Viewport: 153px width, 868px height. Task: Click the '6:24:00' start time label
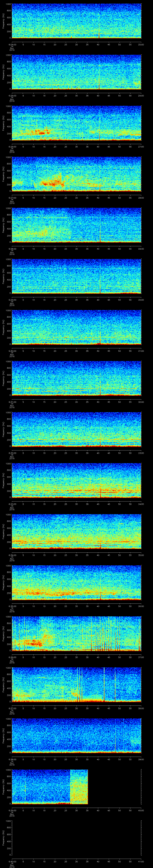(12, 44)
